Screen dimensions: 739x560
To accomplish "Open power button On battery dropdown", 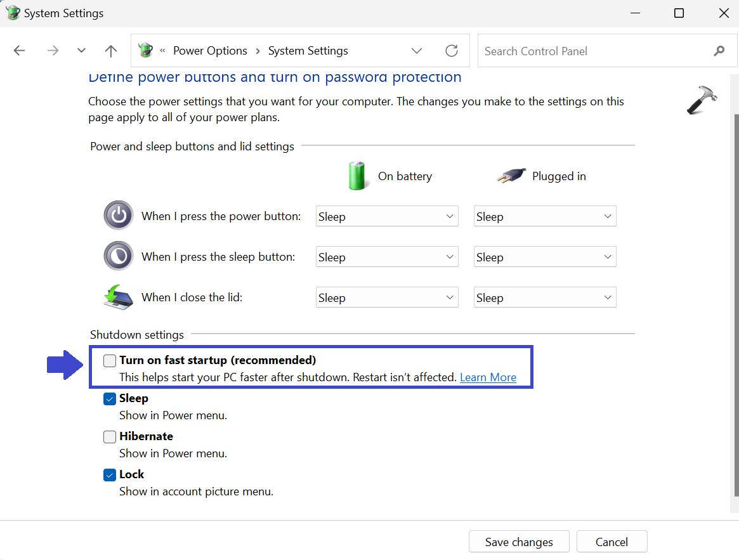I will (x=387, y=216).
